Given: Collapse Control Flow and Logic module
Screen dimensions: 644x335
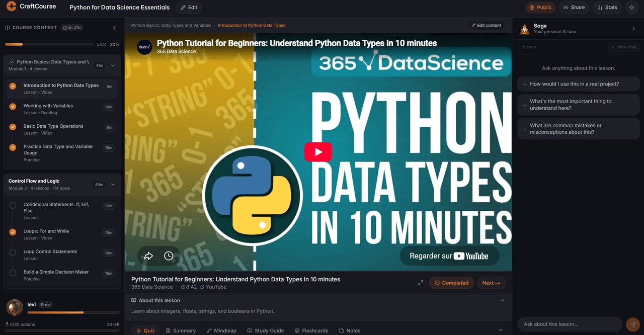Looking at the screenshot, I should (113, 185).
